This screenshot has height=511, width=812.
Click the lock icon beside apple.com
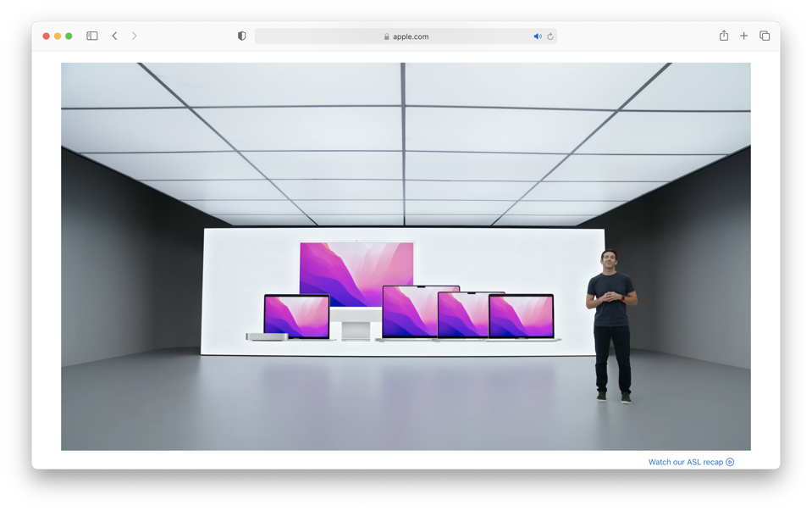[386, 36]
